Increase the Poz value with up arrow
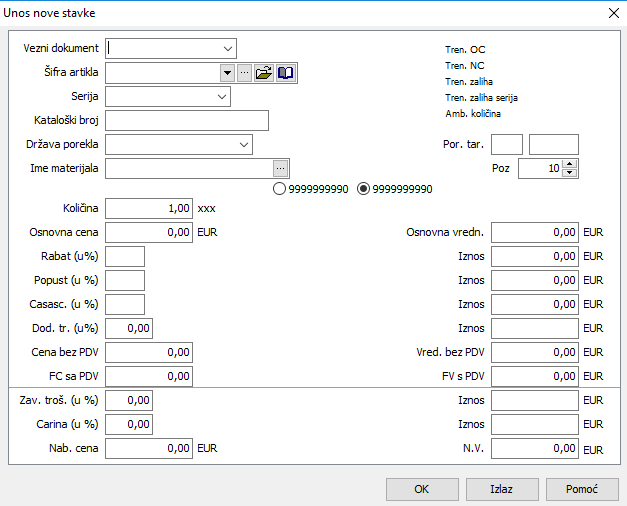Image resolution: width=627 pixels, height=506 pixels. pos(570,164)
